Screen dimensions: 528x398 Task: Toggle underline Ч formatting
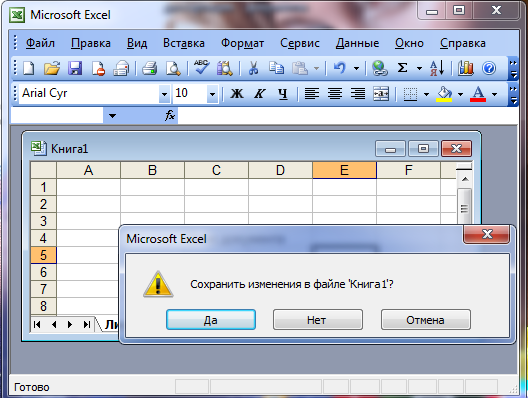283,94
